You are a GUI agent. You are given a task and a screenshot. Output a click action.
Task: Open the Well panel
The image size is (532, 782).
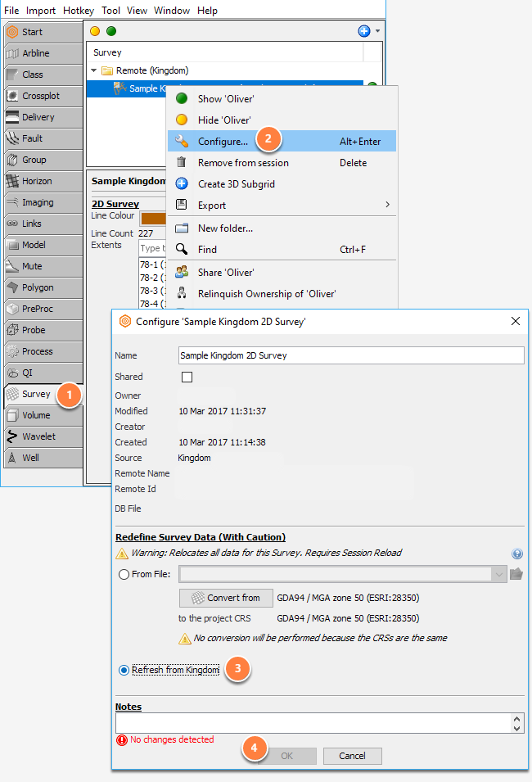[43, 458]
